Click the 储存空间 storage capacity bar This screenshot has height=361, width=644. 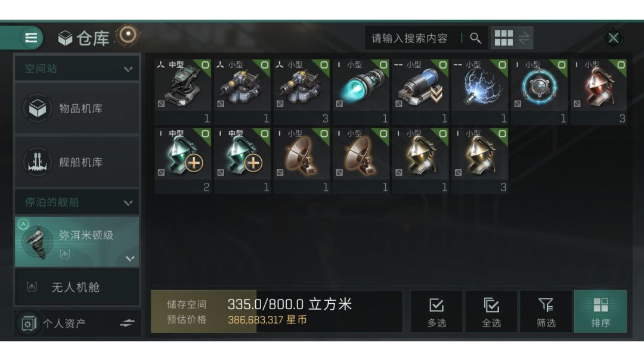(x=277, y=312)
